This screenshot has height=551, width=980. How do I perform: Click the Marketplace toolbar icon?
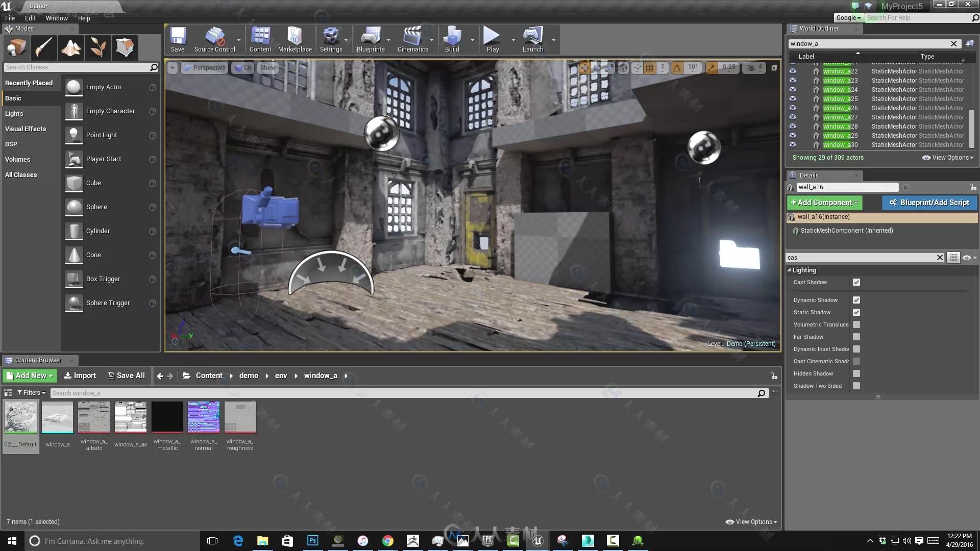[295, 39]
